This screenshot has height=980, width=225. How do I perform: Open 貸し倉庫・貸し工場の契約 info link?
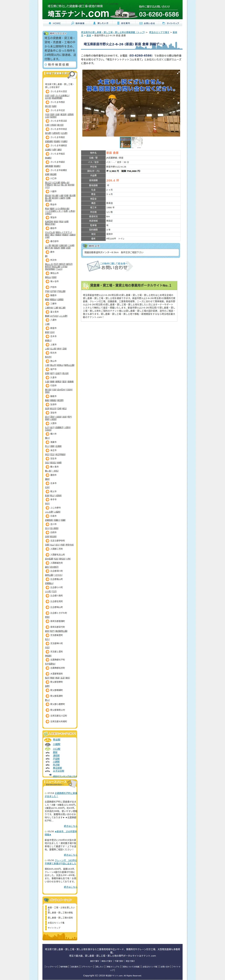[60, 918]
